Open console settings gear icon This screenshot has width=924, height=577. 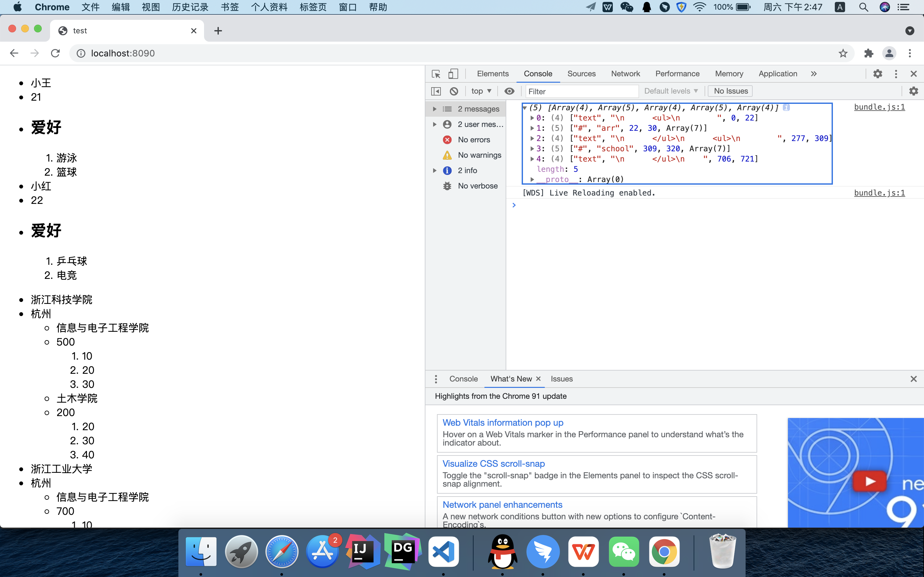[x=913, y=91]
